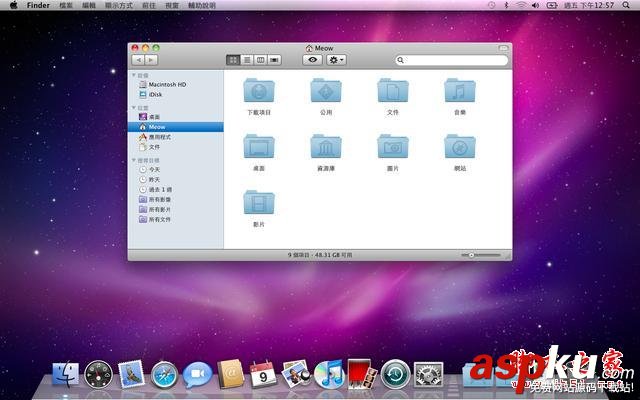Open the 音樂 Music folder
Viewport: 640px width, 400px height.
click(x=460, y=91)
